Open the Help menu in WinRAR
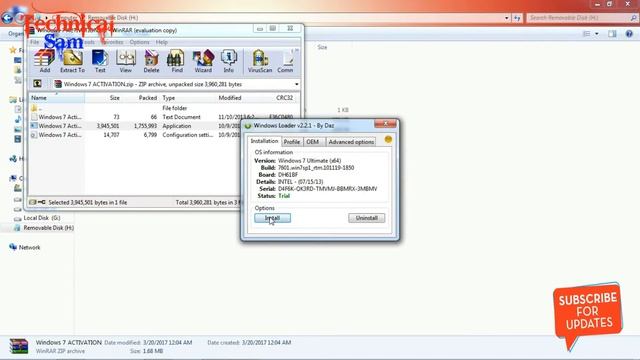The height and width of the screenshot is (360, 640). (162, 42)
